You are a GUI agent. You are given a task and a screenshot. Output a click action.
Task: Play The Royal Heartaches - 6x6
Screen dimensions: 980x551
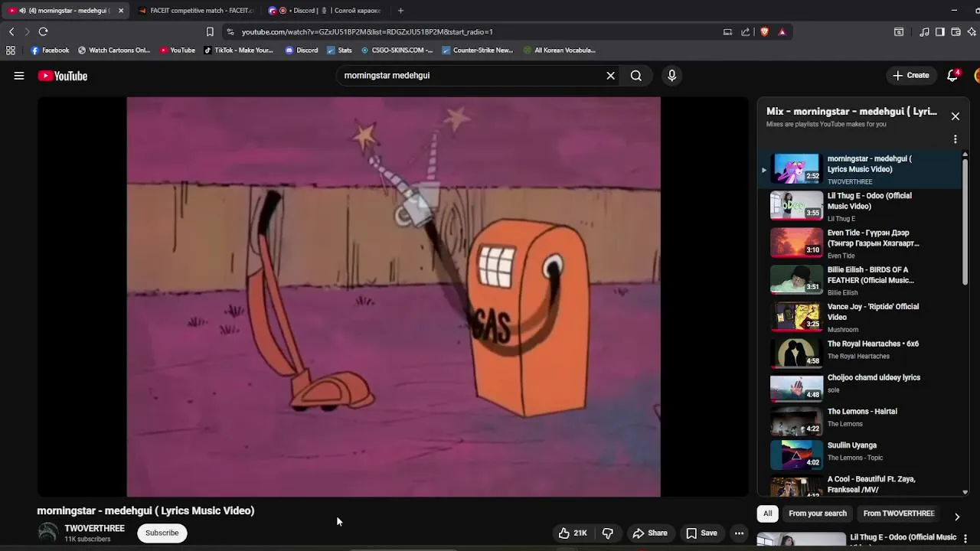(859, 354)
